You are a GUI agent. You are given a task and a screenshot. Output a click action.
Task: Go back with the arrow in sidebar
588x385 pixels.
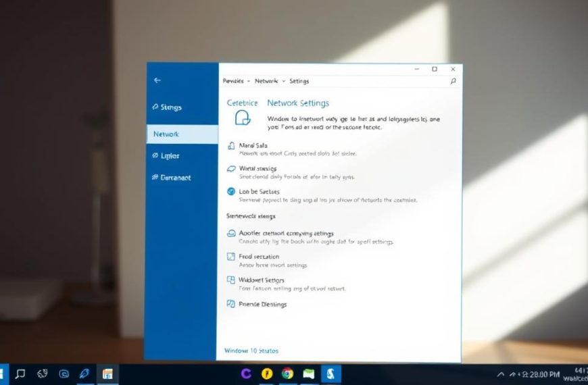[157, 80]
